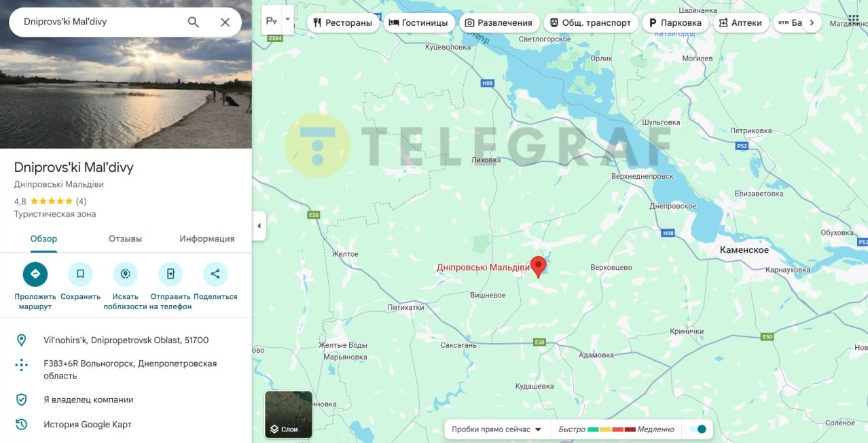Screen dimensions: 868x443
Task: Clear the search with the X icon
Action: (225, 22)
